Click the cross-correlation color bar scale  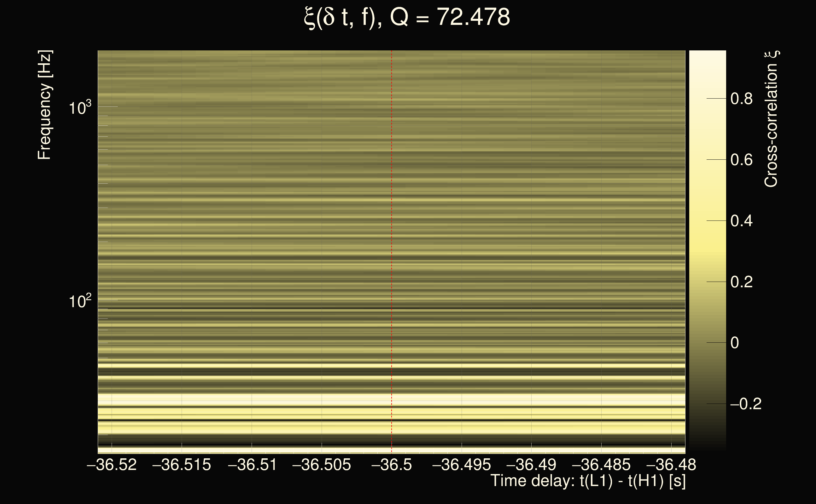pyautogui.click(x=708, y=250)
